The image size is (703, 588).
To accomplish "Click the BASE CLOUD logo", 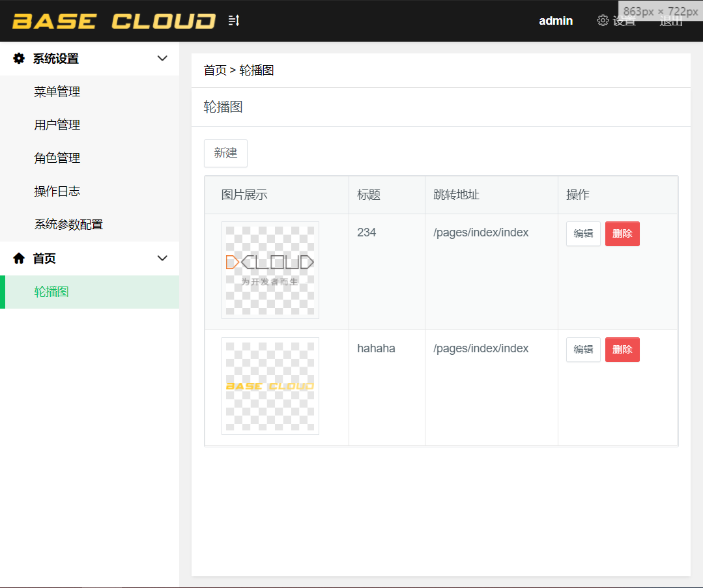I will click(114, 21).
